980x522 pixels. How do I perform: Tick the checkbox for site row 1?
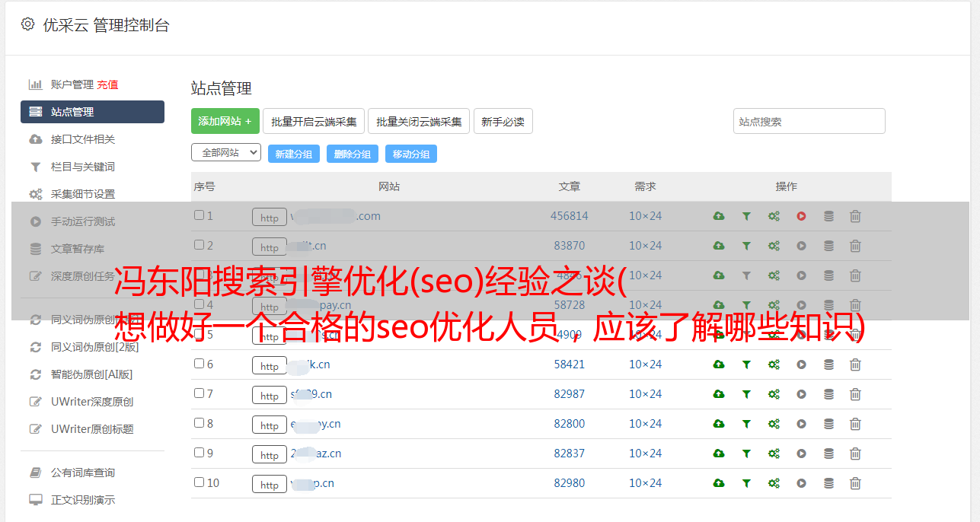(x=199, y=215)
